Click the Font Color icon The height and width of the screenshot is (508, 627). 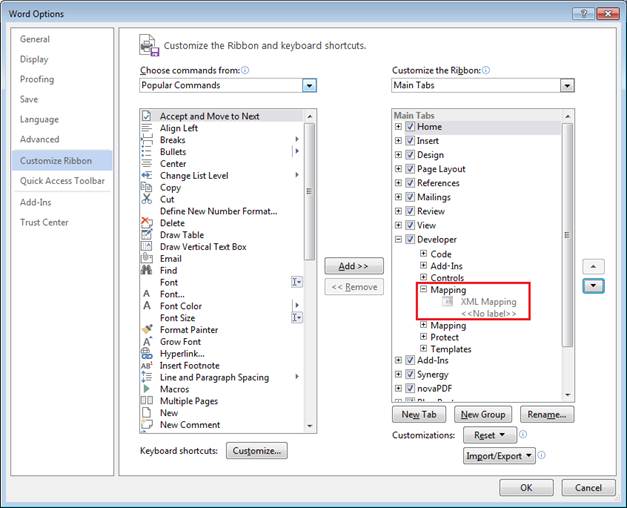point(147,306)
